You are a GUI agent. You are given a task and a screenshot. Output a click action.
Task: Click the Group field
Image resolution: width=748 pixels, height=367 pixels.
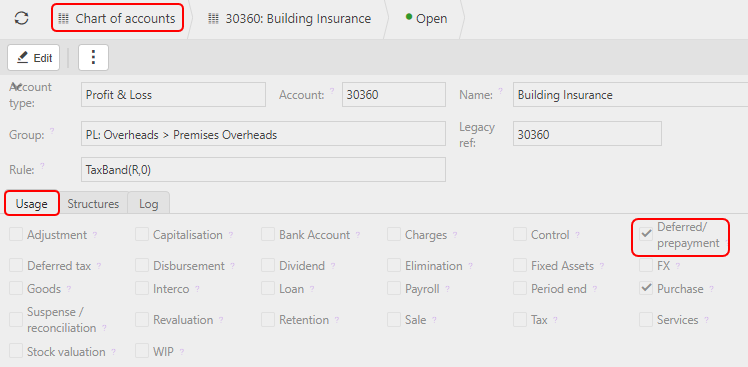[263, 135]
